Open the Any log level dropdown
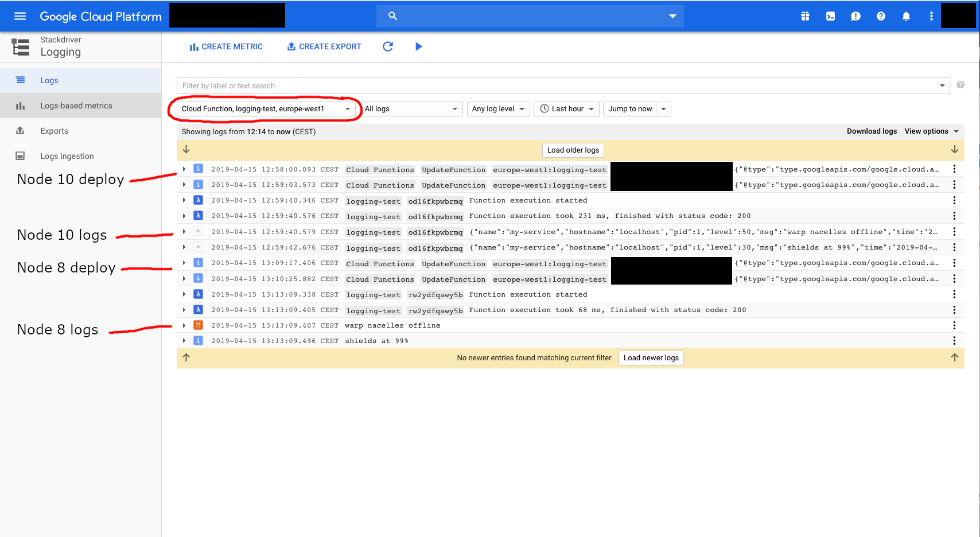 pyautogui.click(x=498, y=109)
